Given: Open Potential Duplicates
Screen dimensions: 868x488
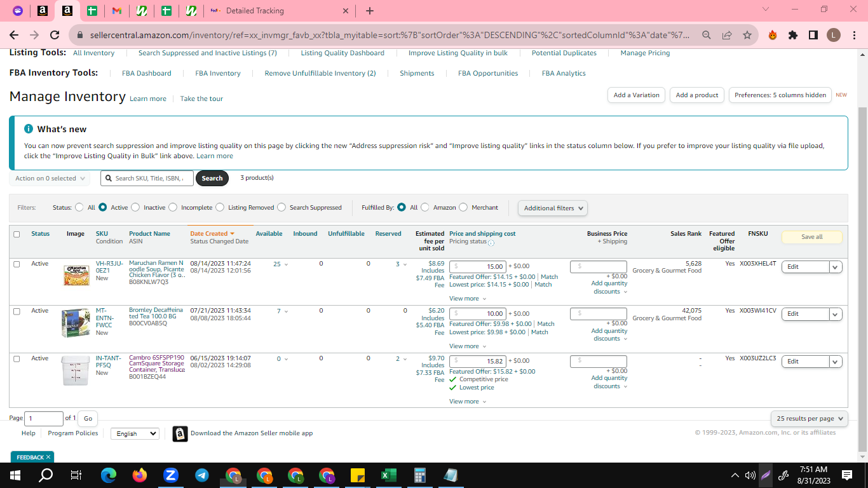Looking at the screenshot, I should pyautogui.click(x=564, y=53).
